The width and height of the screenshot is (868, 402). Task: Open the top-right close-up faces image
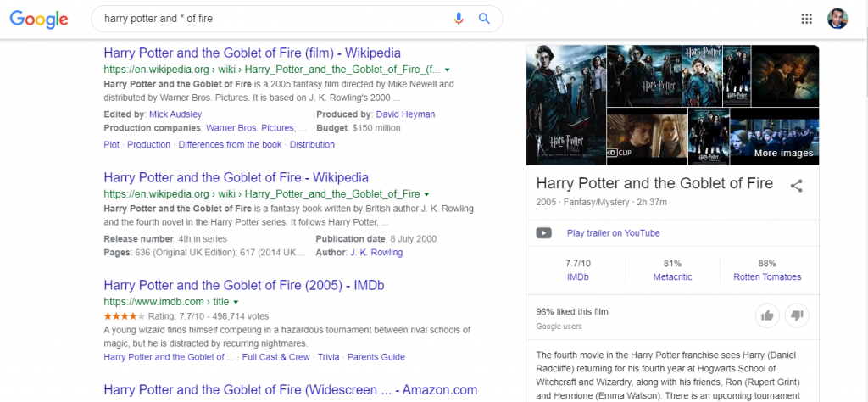click(x=785, y=75)
